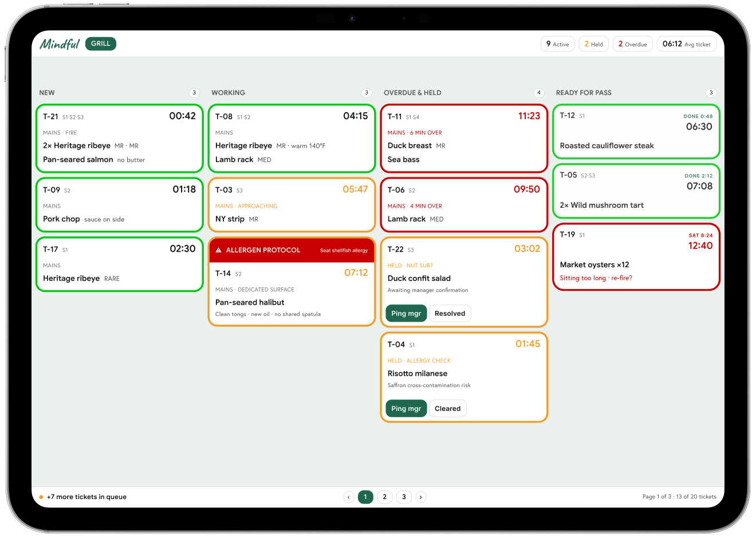Ping manager for Duck confit salad
756x538 pixels.
click(x=406, y=313)
